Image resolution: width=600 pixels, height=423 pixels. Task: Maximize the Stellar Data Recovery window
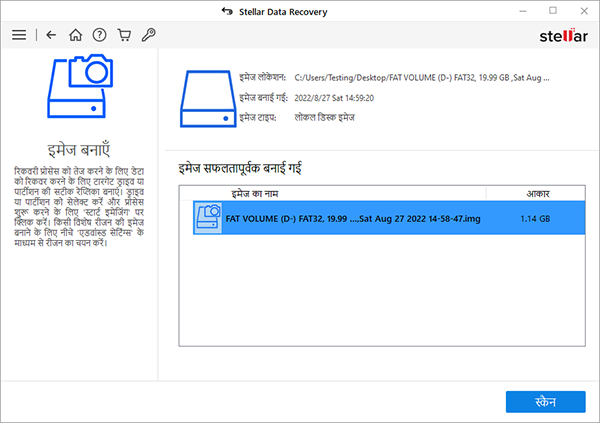(553, 11)
